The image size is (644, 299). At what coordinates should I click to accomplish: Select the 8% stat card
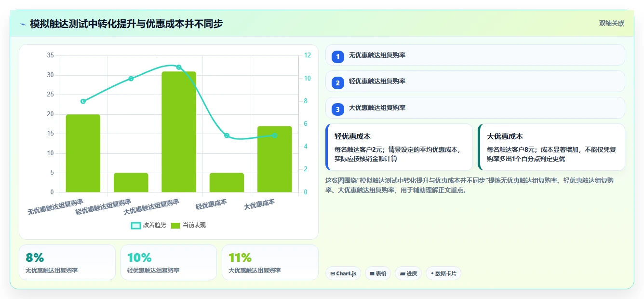tap(67, 262)
